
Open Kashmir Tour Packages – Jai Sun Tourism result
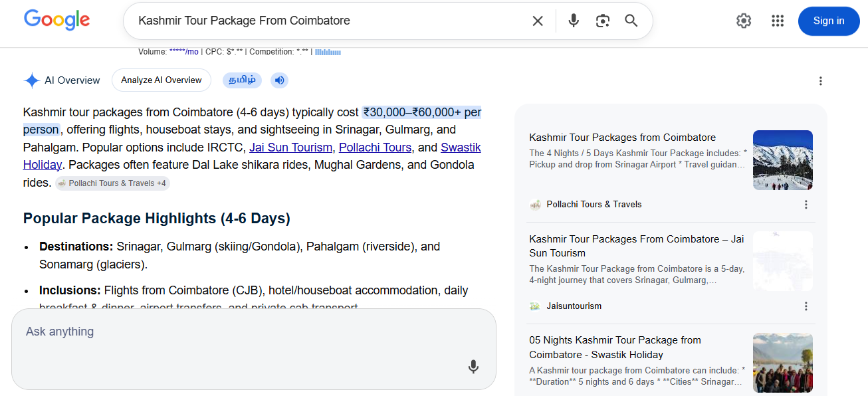click(637, 246)
